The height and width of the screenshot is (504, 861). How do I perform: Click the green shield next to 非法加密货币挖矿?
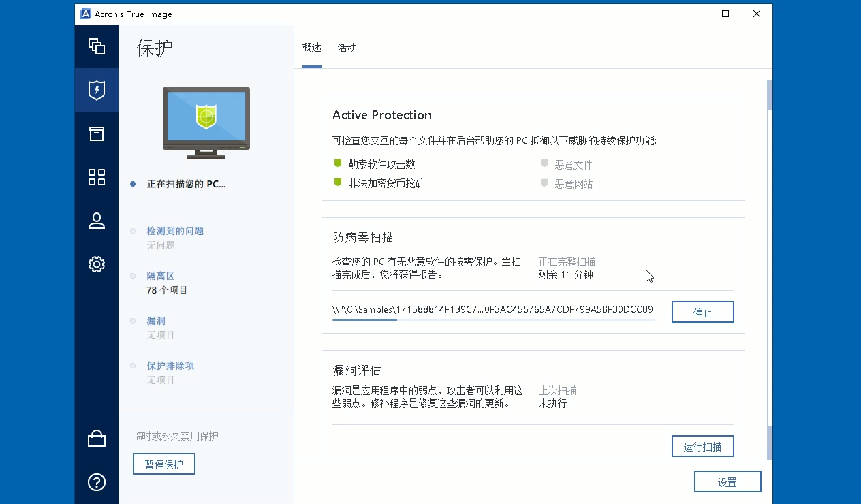point(337,183)
